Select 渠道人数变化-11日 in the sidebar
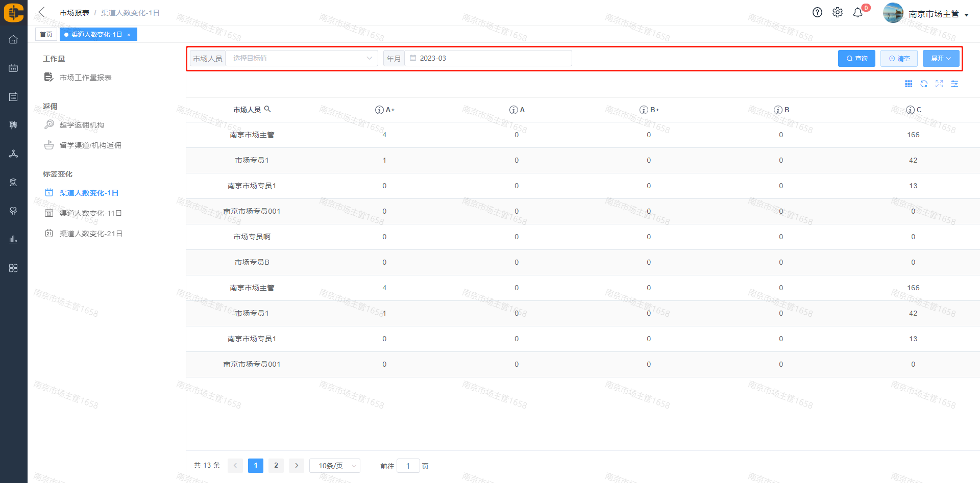Viewport: 980px width, 483px height. click(90, 213)
